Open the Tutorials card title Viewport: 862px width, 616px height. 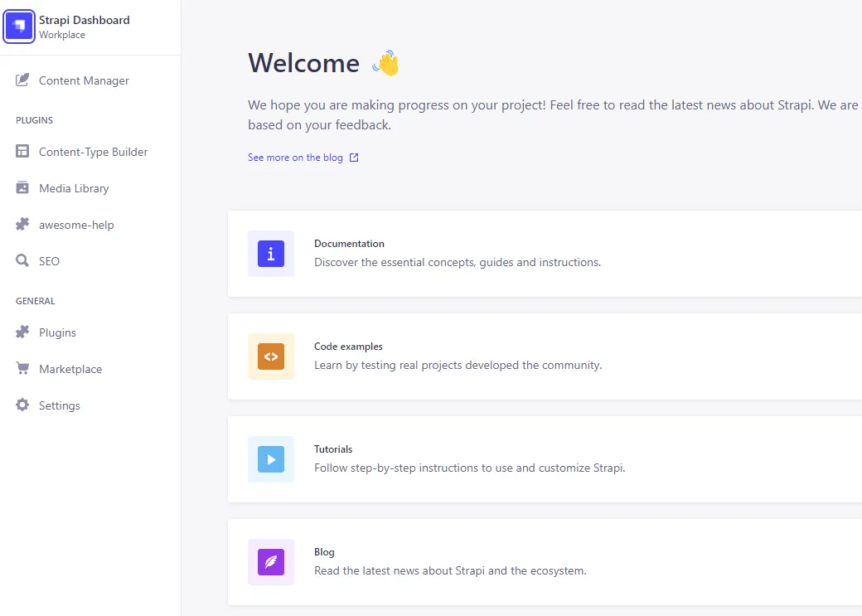click(333, 449)
